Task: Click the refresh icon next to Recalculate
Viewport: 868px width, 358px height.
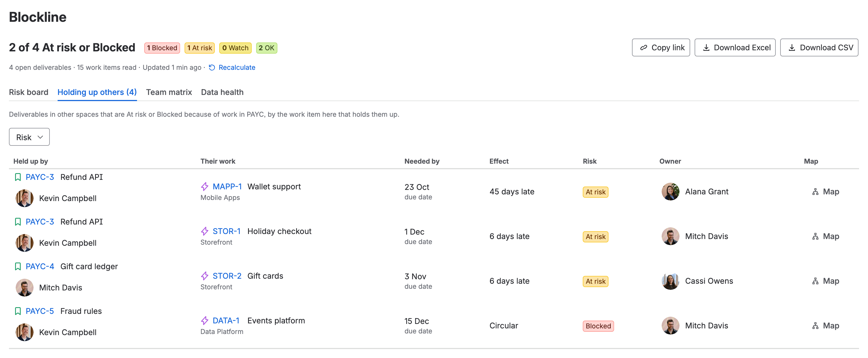Action: (x=212, y=68)
